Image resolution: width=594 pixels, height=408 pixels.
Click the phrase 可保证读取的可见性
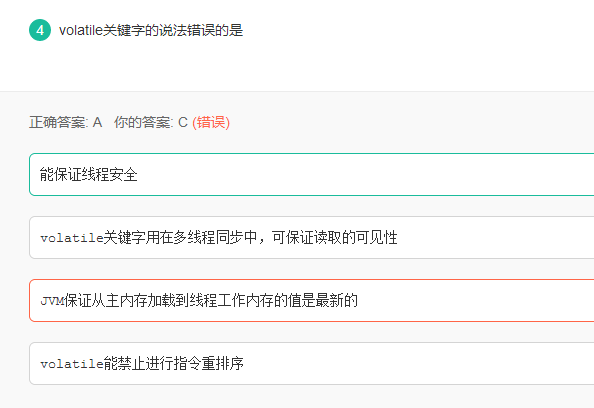tap(335, 238)
